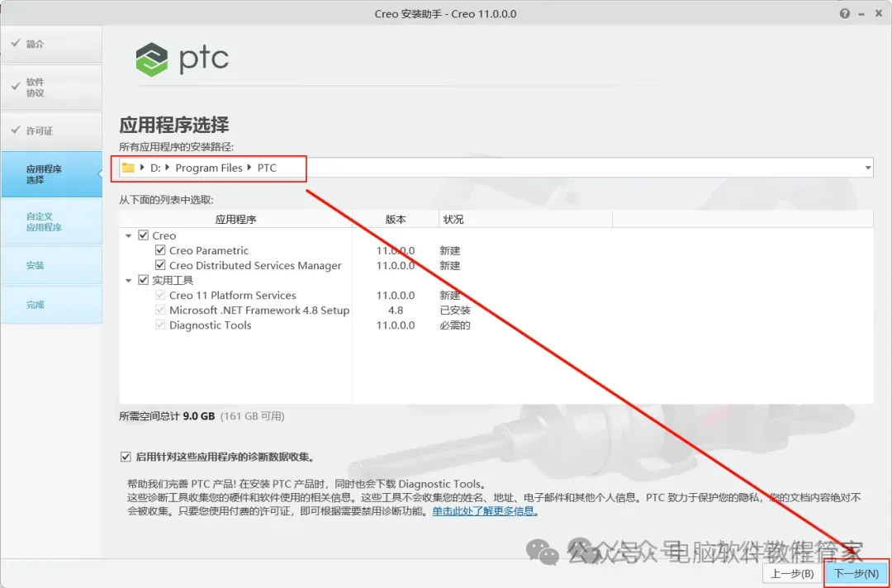Click (161 GB 可用) text

pos(252,415)
